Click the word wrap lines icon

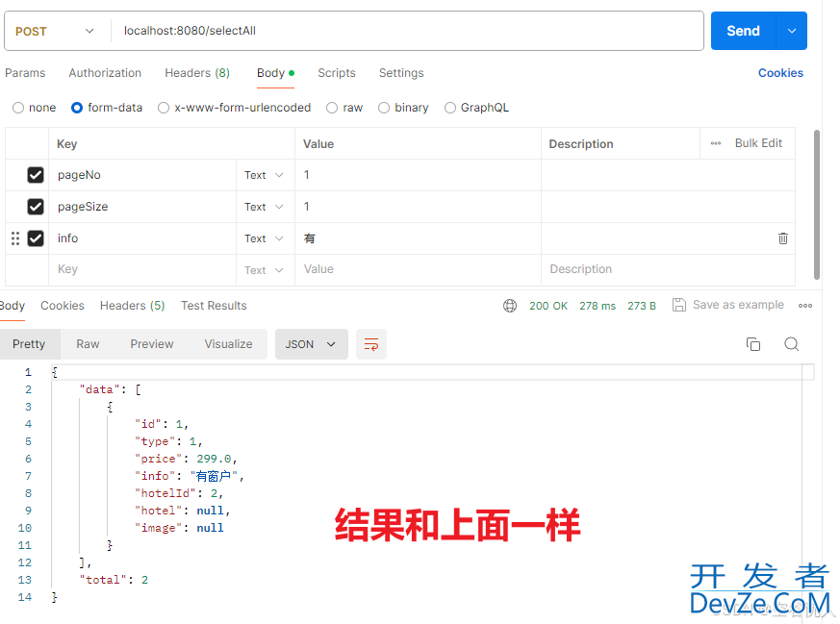[371, 344]
